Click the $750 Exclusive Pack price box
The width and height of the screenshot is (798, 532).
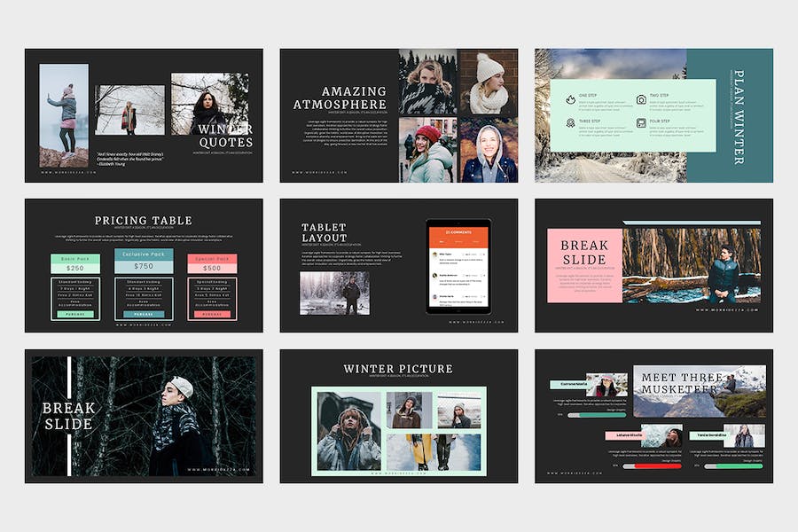tap(144, 266)
